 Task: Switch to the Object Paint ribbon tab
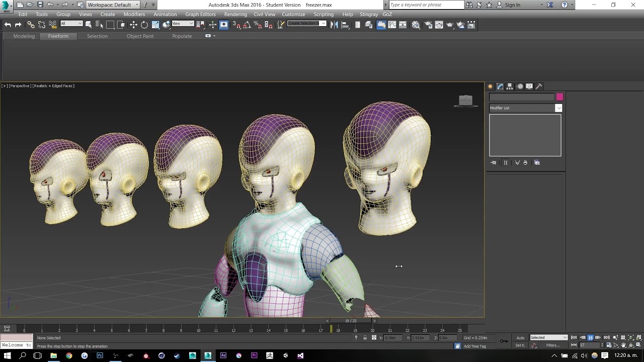[140, 36]
